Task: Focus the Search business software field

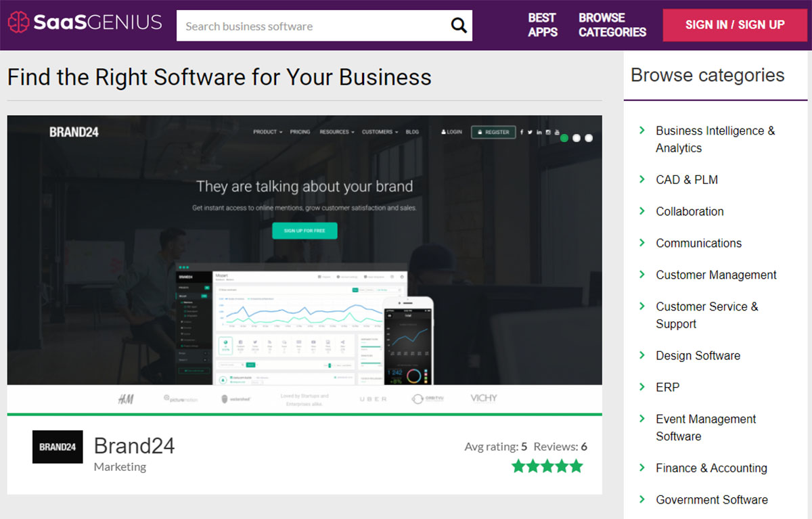Action: coord(324,26)
